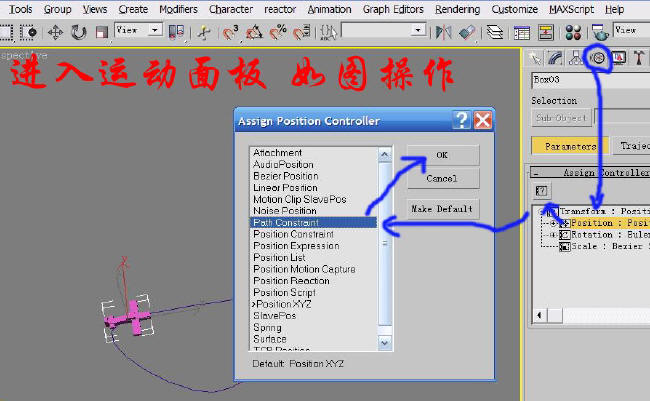Select Path Constraint in the list
This screenshot has width=650, height=401.
click(x=313, y=223)
